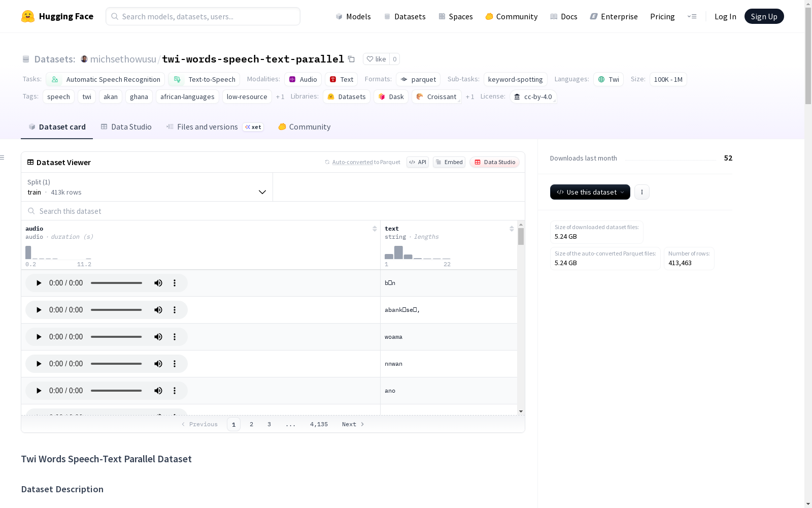Seek the audio slider in the first row
The width and height of the screenshot is (812, 508).
pos(116,283)
